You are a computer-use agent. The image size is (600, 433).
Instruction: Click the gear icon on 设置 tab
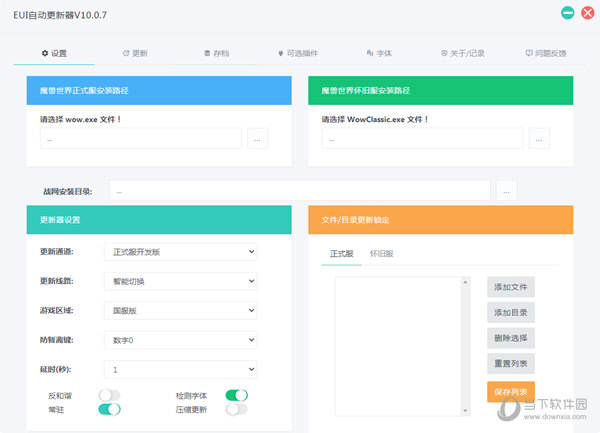pyautogui.click(x=44, y=53)
